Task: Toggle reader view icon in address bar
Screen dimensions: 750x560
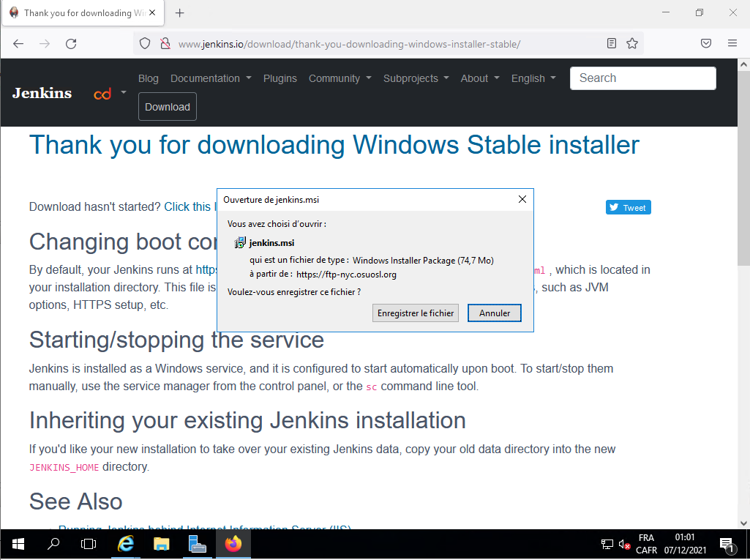Action: 611,44
